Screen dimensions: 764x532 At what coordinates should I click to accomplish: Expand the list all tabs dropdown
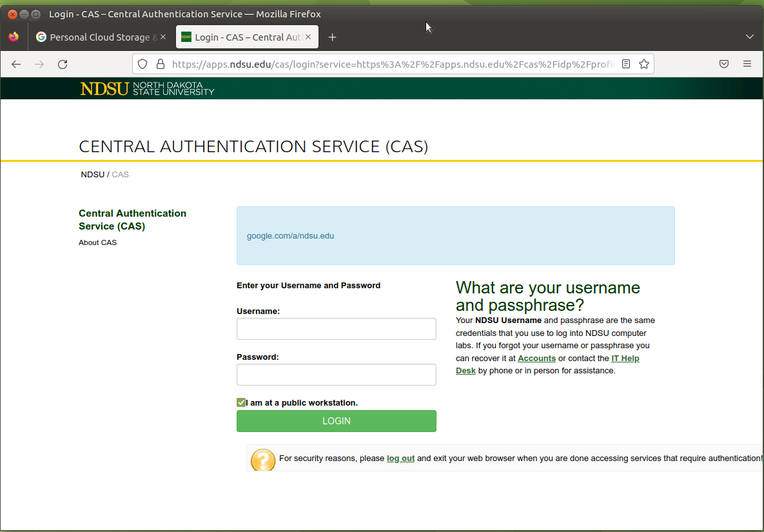pos(749,37)
